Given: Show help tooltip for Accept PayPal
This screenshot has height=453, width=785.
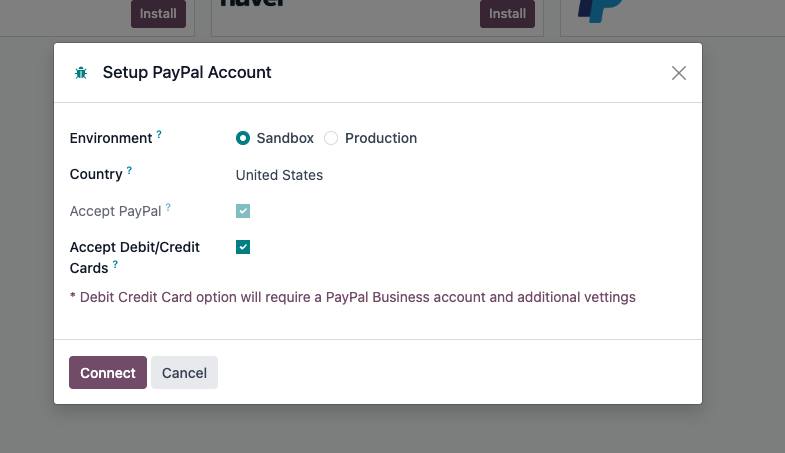Looking at the screenshot, I should click(x=168, y=207).
